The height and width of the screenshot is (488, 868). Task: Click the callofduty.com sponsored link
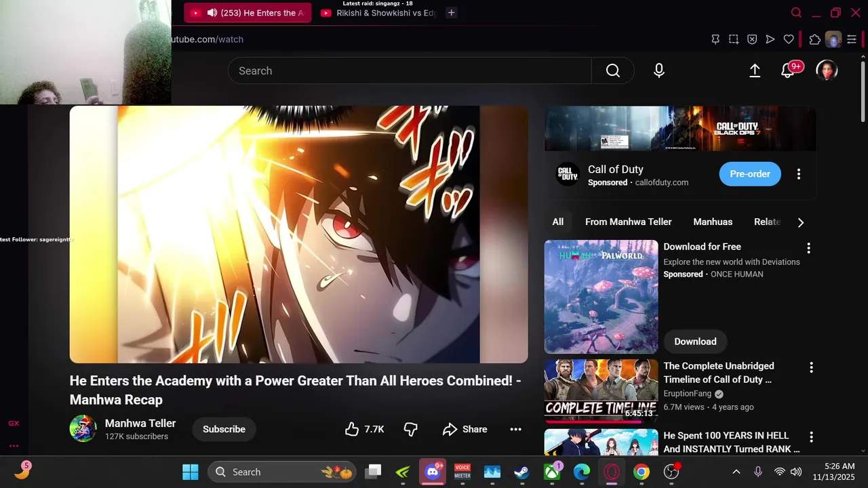click(662, 182)
